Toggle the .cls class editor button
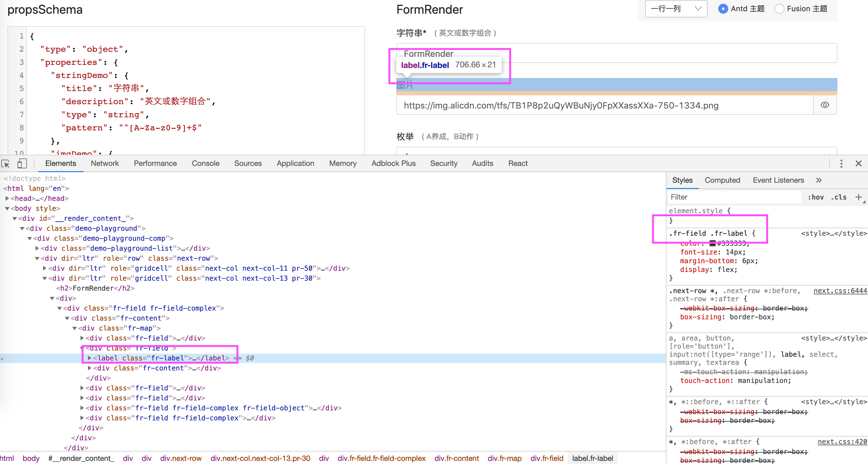Viewport: 868px width, 464px height. (x=839, y=197)
